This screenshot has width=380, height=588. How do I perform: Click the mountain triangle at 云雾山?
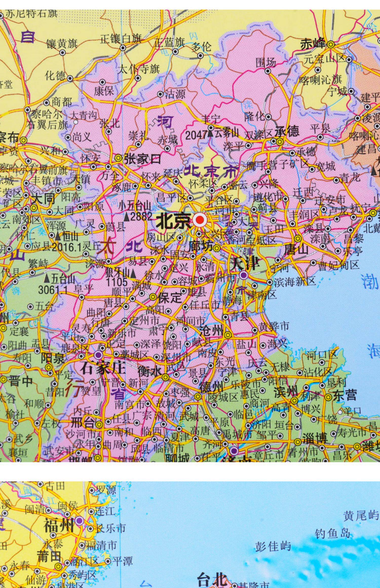210,133
